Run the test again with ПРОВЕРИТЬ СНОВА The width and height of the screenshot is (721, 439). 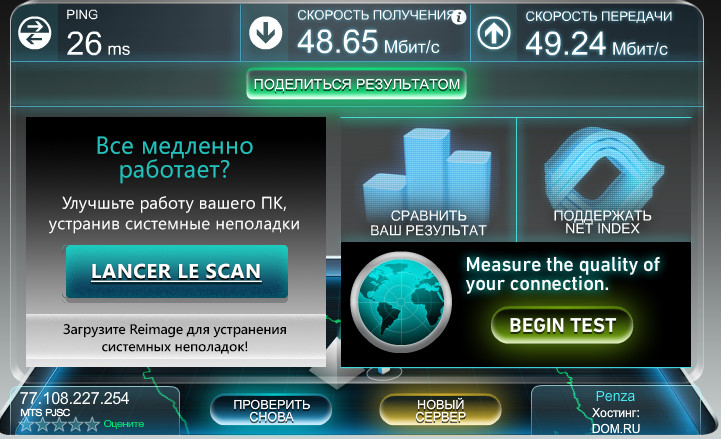click(271, 410)
